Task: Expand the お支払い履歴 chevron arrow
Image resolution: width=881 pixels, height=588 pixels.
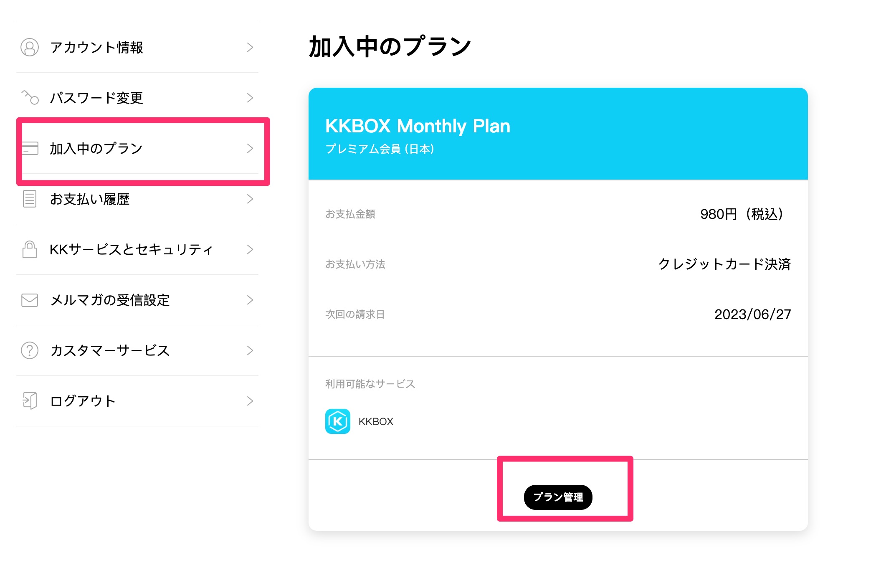Action: coord(250,199)
